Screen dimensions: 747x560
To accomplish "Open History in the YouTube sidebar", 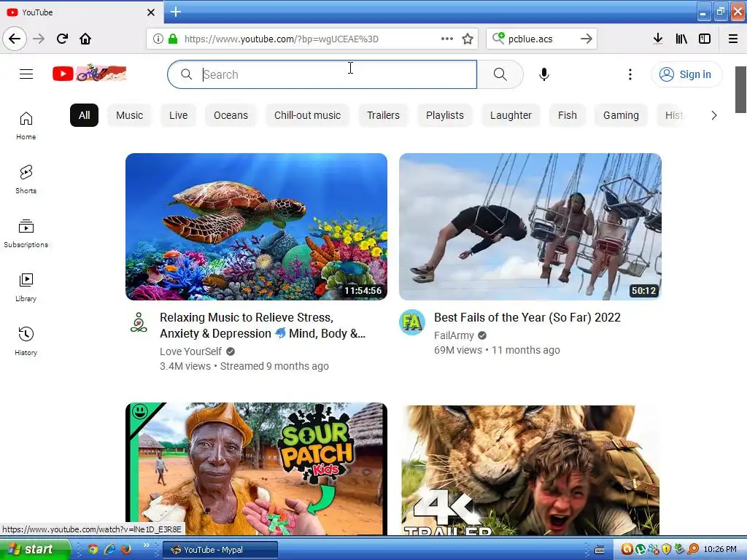I will [26, 341].
